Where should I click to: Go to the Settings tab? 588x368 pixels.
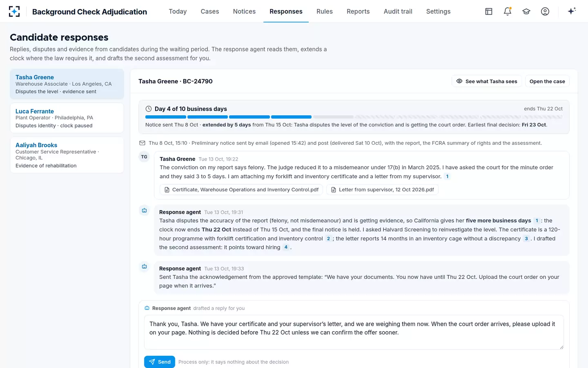click(x=438, y=11)
